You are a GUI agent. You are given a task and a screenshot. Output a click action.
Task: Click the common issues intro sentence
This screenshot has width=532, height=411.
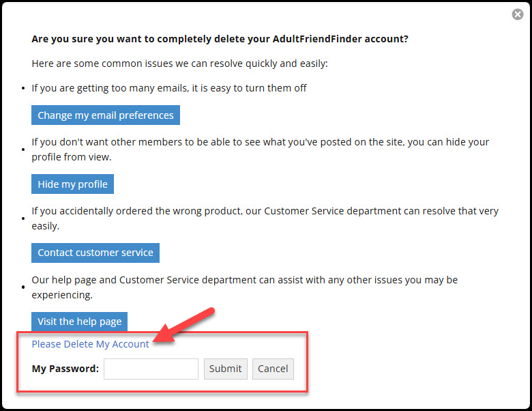(179, 63)
